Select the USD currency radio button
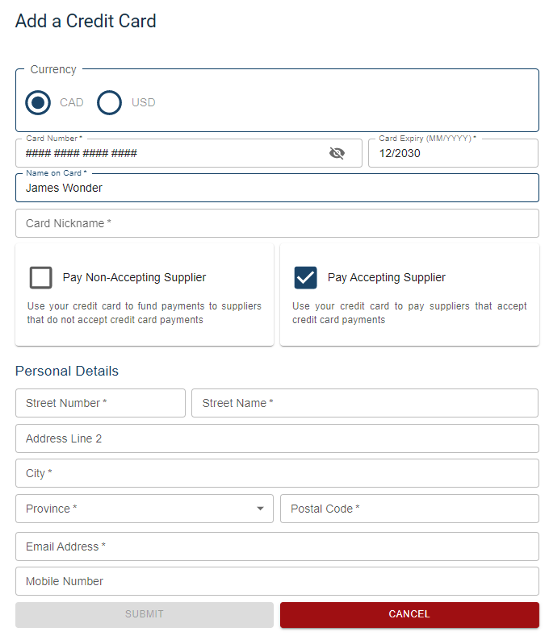 tap(109, 102)
